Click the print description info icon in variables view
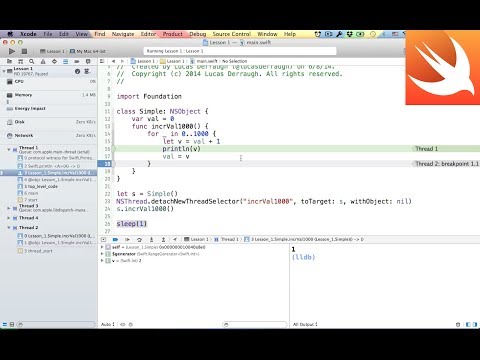480x360 pixels. coord(131,324)
